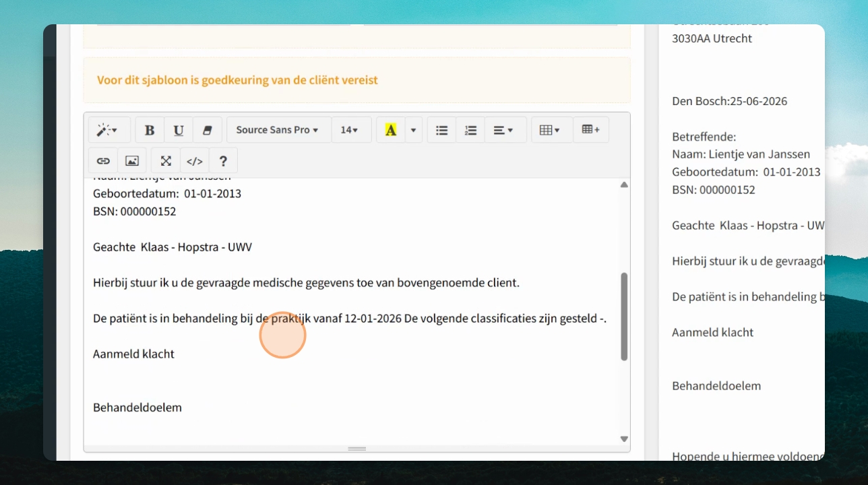868x485 pixels.
Task: Switch to code view
Action: point(194,161)
